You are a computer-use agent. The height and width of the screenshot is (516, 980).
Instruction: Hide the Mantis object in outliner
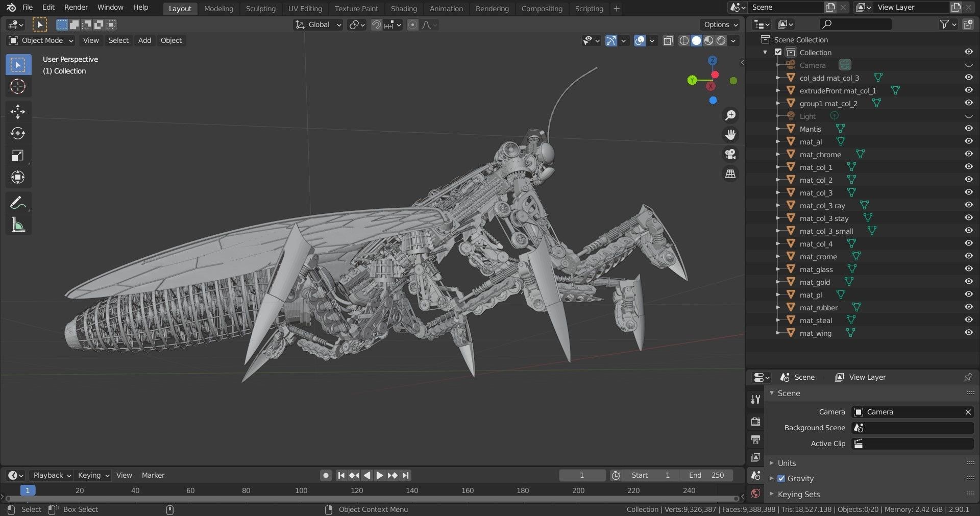point(968,129)
